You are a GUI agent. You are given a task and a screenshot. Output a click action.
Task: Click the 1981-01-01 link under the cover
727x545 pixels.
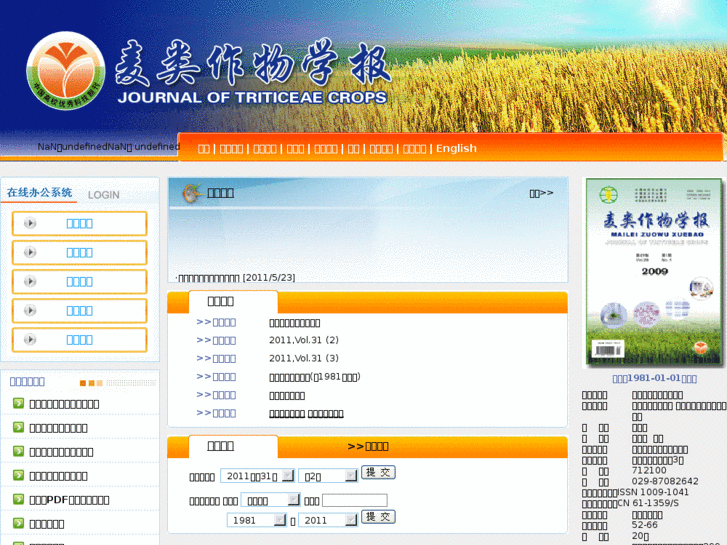[x=654, y=378]
